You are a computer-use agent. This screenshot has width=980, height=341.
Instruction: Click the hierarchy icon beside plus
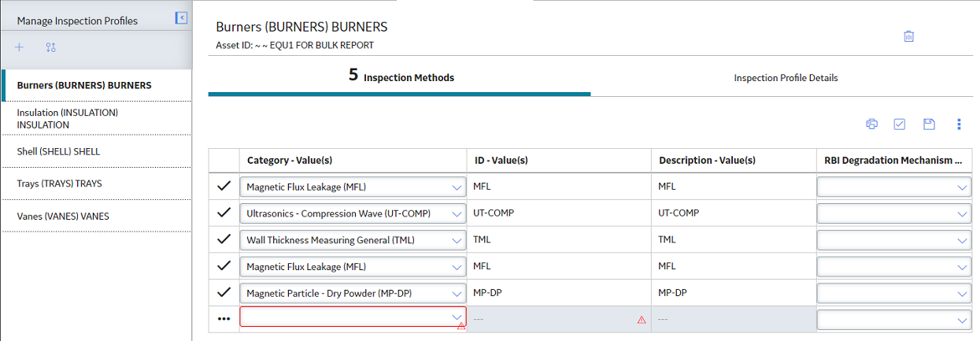51,47
